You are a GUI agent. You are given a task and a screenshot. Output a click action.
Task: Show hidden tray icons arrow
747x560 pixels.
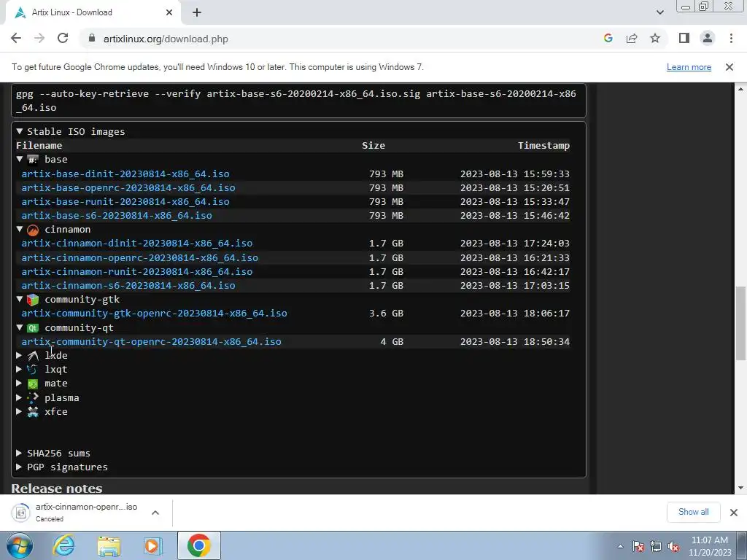(x=620, y=547)
